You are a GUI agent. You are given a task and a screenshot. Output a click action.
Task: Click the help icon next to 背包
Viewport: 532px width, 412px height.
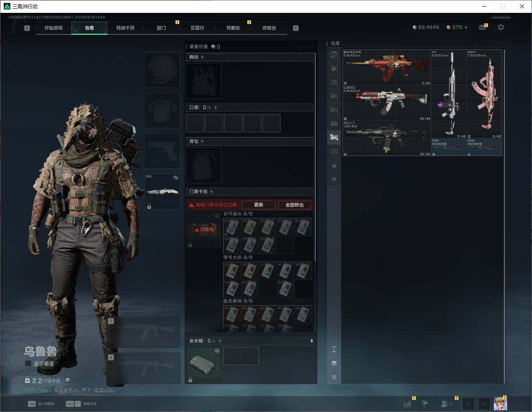coord(203,142)
